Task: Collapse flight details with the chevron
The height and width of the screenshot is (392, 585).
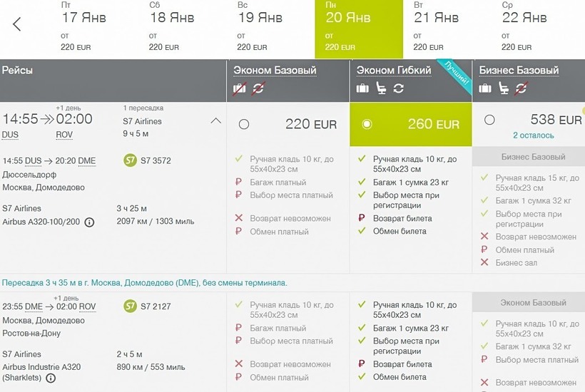Action: [215, 121]
